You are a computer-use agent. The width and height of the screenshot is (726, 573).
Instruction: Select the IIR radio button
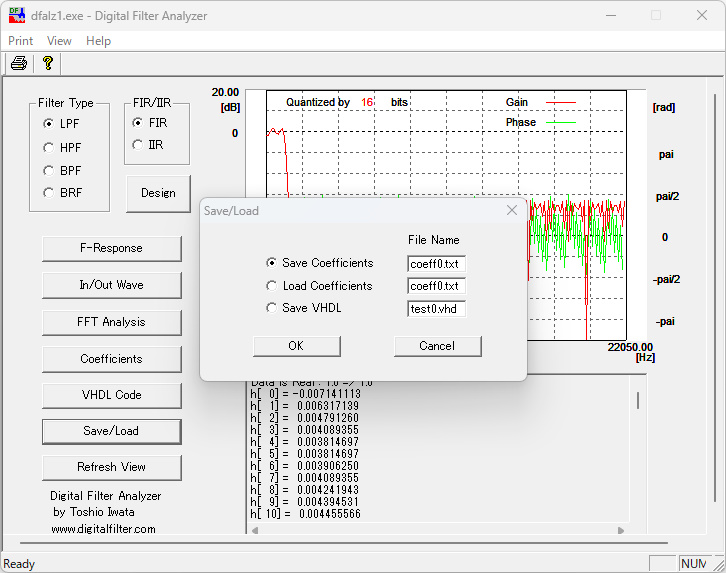click(138, 145)
